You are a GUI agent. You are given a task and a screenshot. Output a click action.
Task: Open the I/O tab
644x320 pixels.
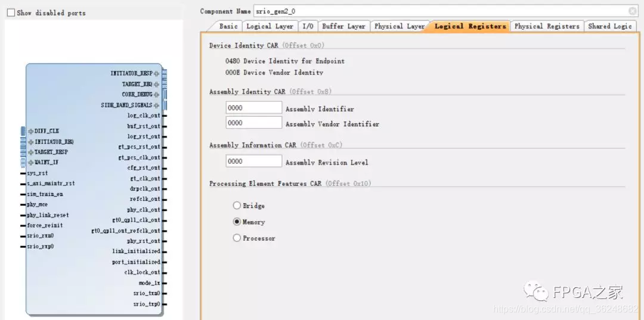click(308, 26)
